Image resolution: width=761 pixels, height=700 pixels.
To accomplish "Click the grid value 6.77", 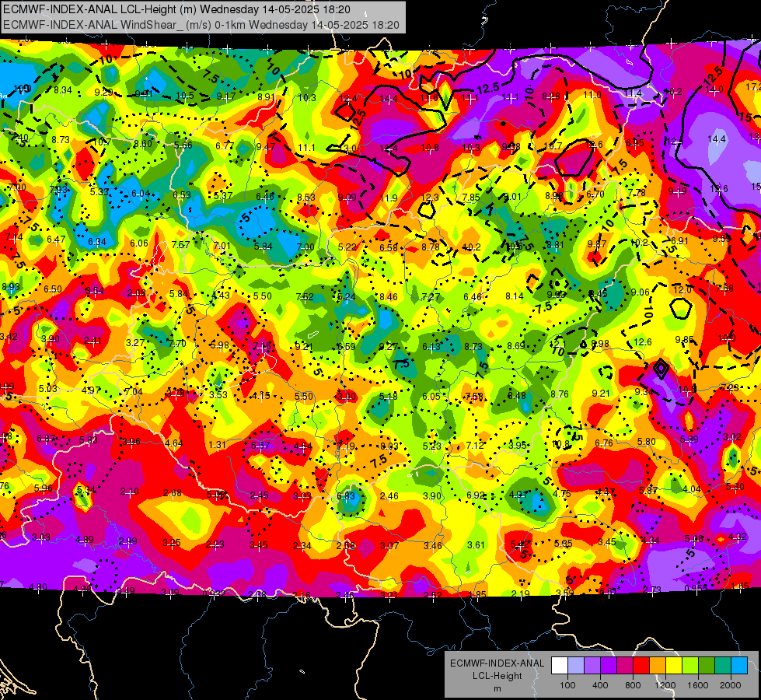I will 225,145.
